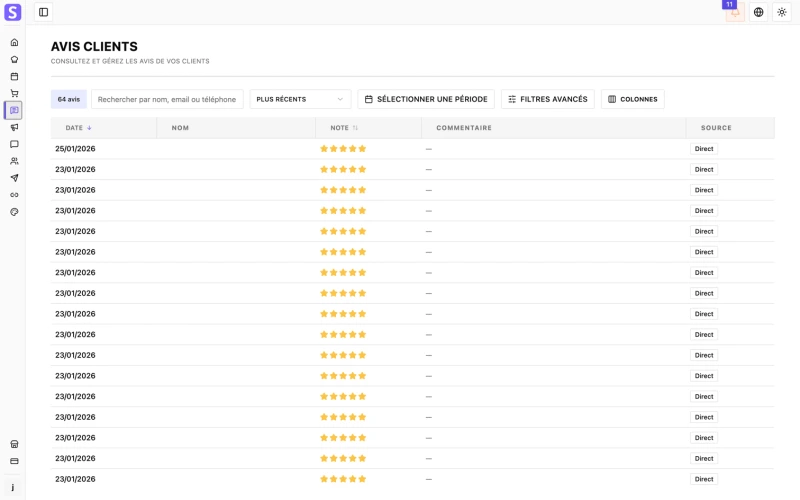Open the paper plane sidebar icon
The image size is (800, 500).
coord(14,178)
